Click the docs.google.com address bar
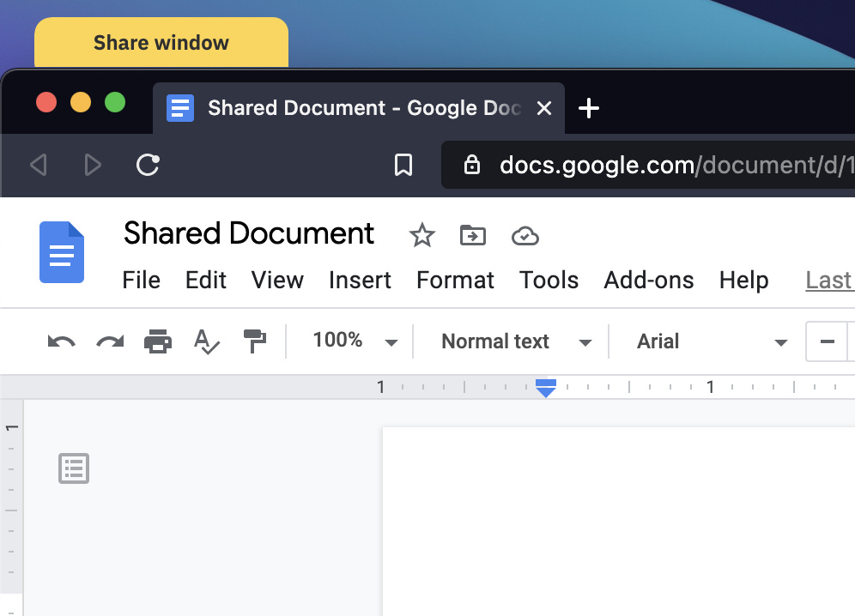 click(648, 165)
